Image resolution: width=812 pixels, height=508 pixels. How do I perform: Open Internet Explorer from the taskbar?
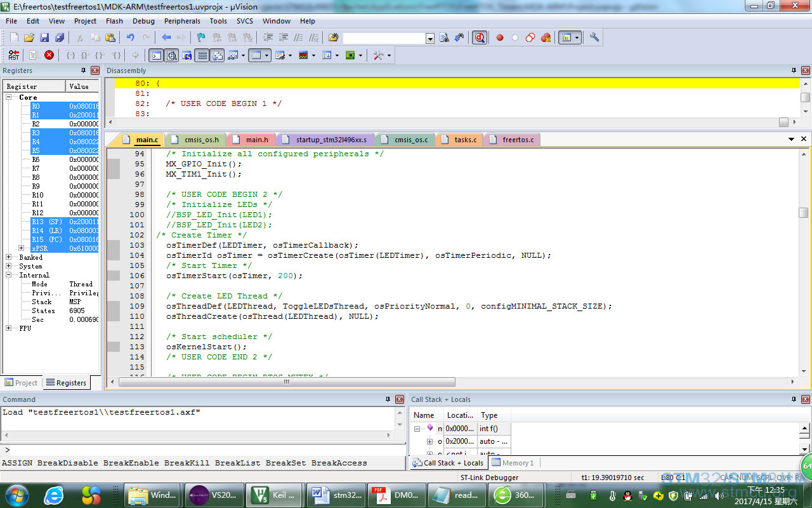point(54,495)
